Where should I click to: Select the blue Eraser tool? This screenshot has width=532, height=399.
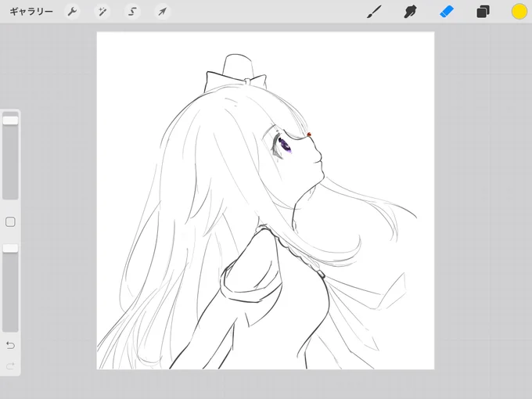click(447, 12)
